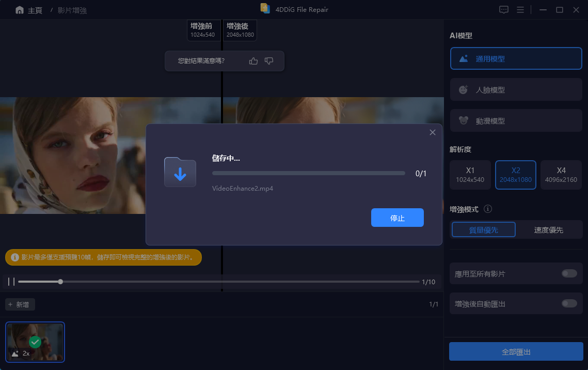This screenshot has width=588, height=370.
Task: Choose X1 1024x540 resolution
Action: click(x=470, y=175)
